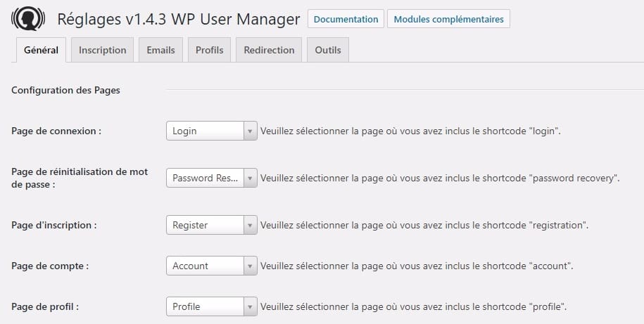Go to the Redirection tab
644x324 pixels.
tap(269, 50)
